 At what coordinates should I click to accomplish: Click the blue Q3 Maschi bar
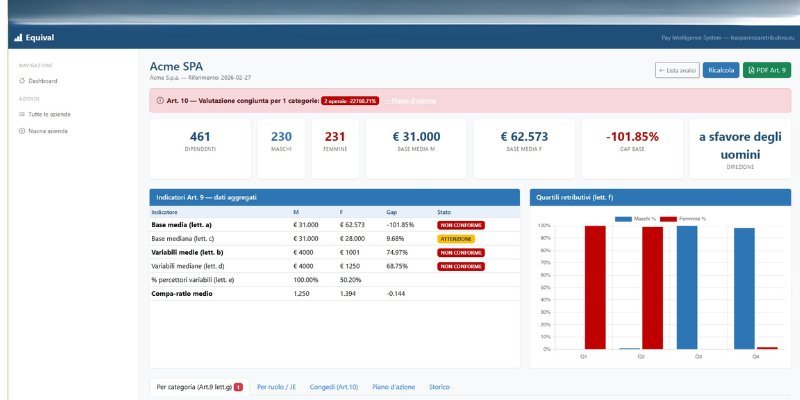point(687,288)
